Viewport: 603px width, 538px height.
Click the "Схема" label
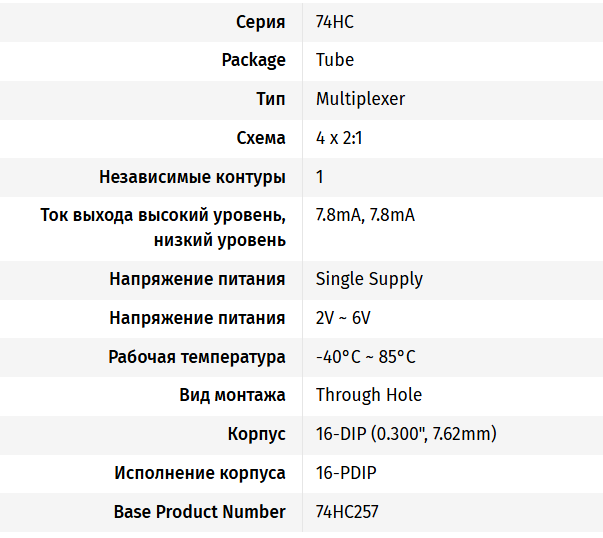[x=260, y=138]
